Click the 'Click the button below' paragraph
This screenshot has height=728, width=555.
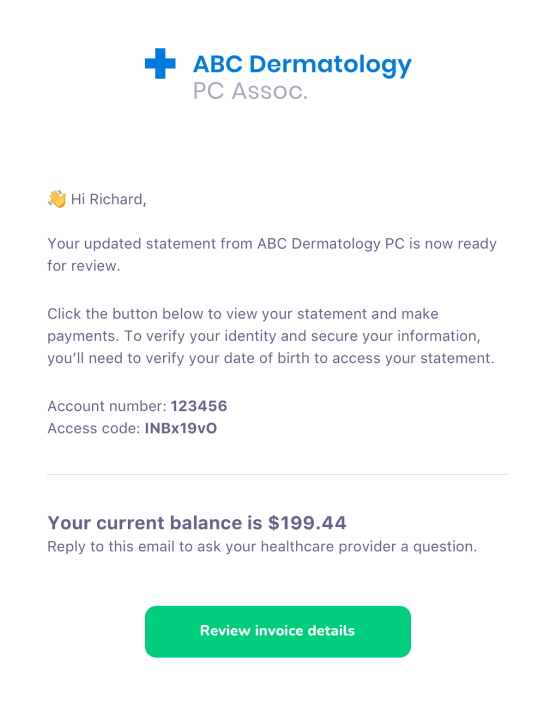(x=271, y=336)
